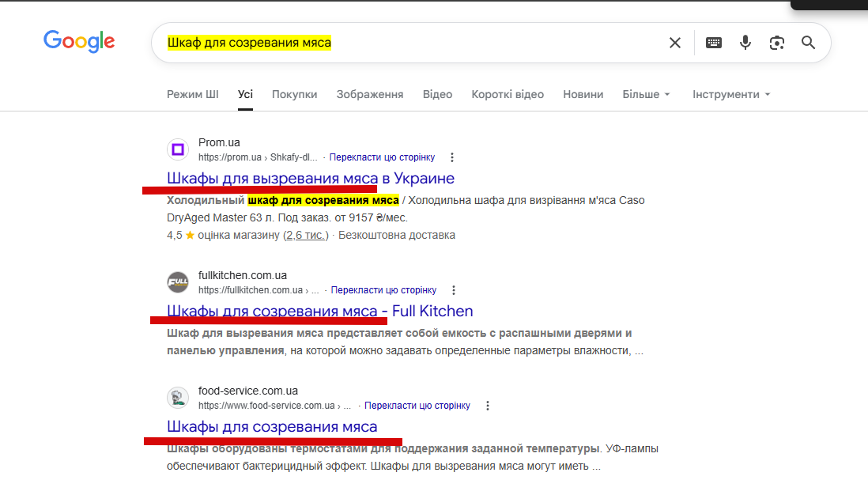Image resolution: width=868 pixels, height=495 pixels.
Task: Expand the Інструменти dropdown
Action: [x=731, y=94]
